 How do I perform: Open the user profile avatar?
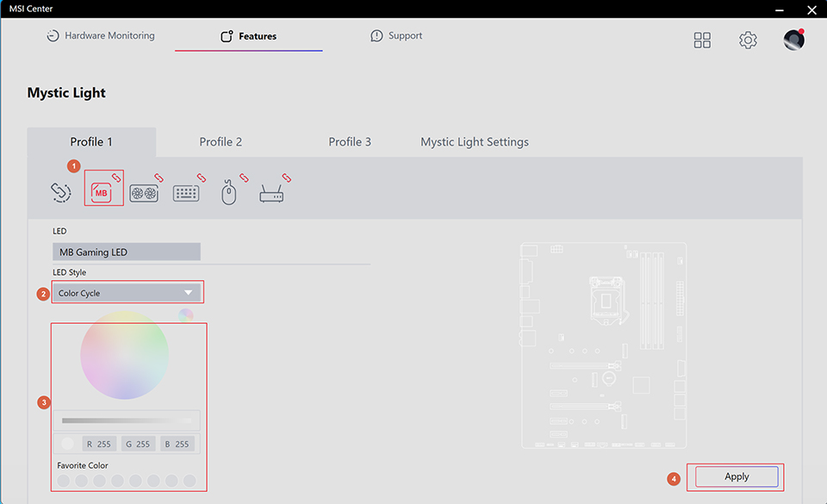(x=793, y=40)
